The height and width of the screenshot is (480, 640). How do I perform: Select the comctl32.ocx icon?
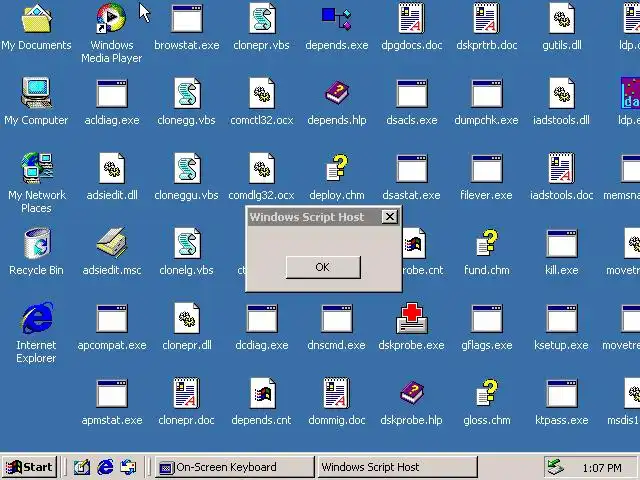[262, 94]
